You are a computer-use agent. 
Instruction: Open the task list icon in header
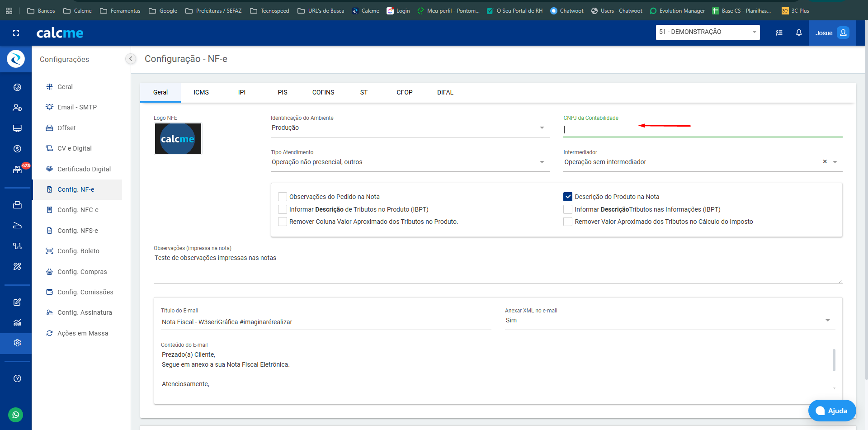point(779,33)
